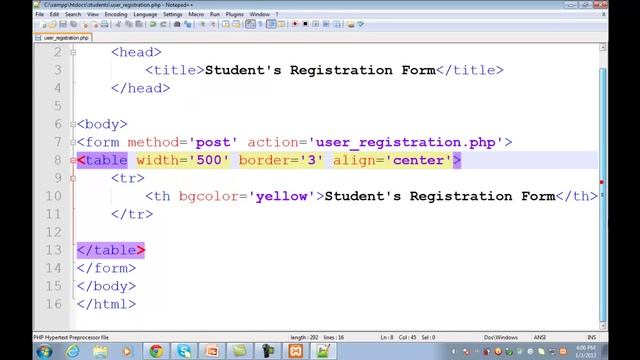Viewport: 640px width, 360px height.
Task: Zoom out using toolbar icon
Action: pos(213,24)
